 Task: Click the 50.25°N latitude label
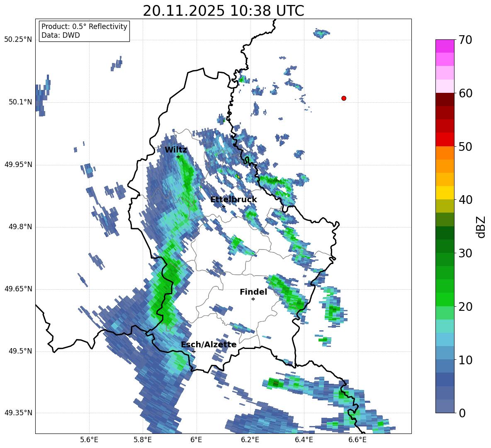[x=18, y=40]
